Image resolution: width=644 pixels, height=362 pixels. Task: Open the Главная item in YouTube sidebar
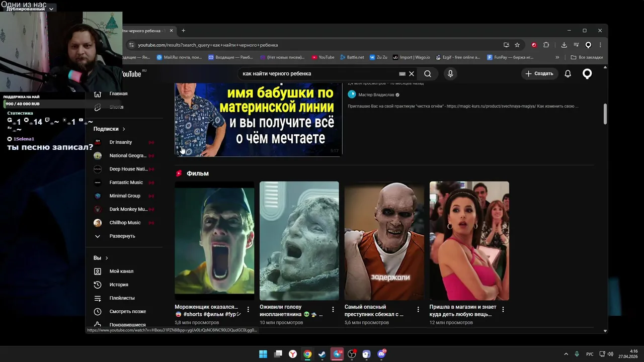tap(118, 94)
